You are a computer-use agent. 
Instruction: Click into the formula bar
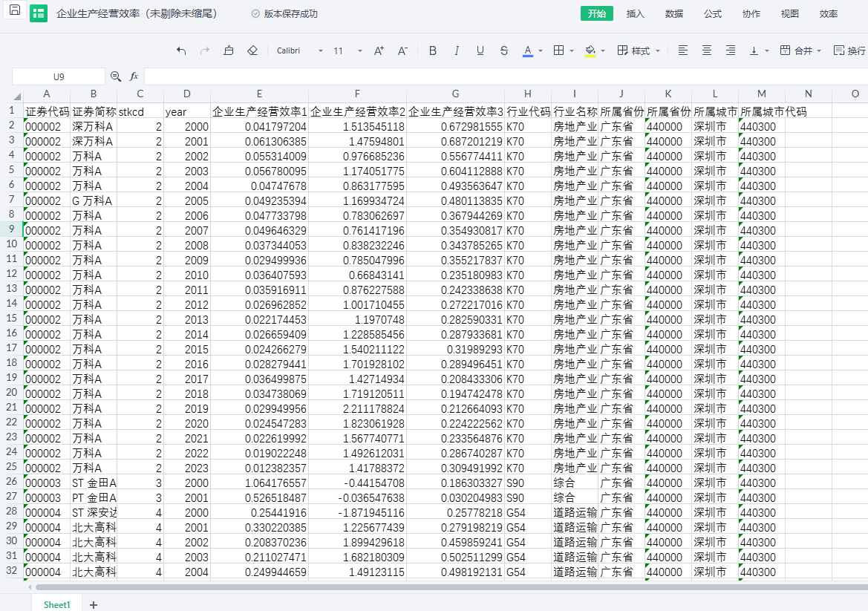coord(506,77)
